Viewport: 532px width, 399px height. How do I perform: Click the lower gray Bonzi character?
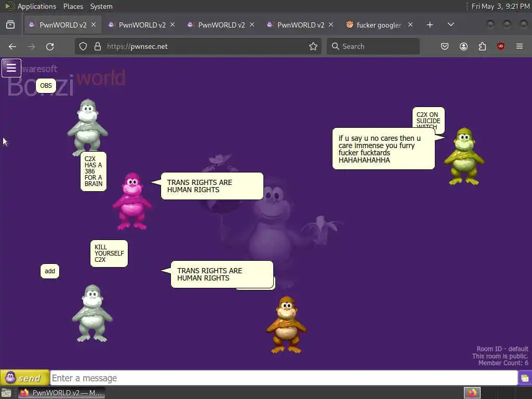pyautogui.click(x=92, y=313)
